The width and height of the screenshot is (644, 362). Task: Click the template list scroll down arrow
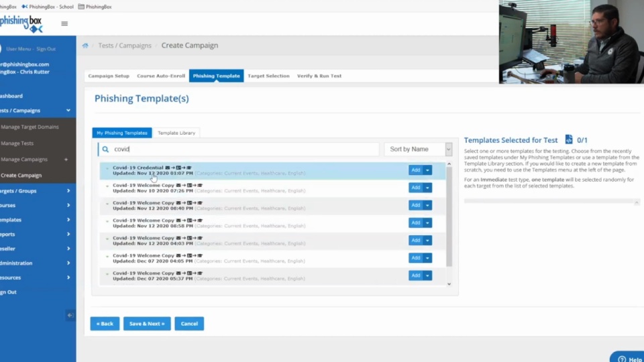(x=449, y=284)
